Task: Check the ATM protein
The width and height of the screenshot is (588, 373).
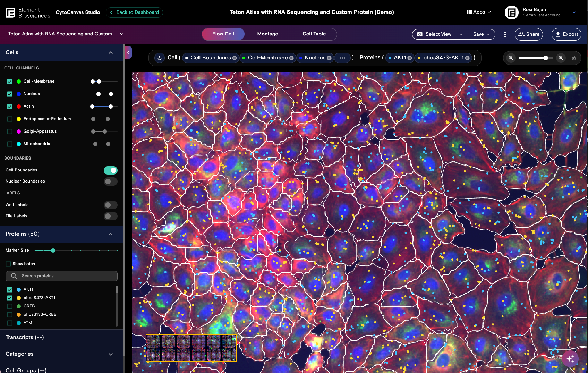Action: pos(10,323)
